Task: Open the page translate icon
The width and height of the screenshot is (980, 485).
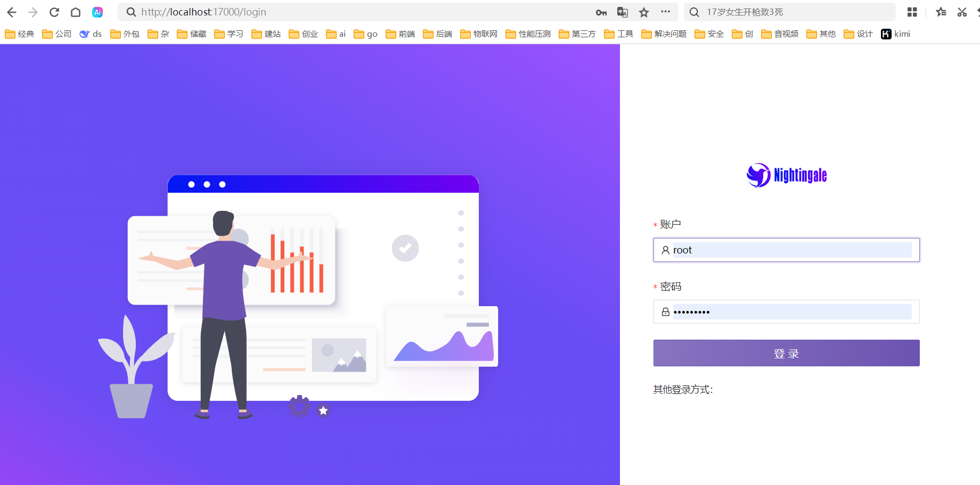Action: coord(623,12)
